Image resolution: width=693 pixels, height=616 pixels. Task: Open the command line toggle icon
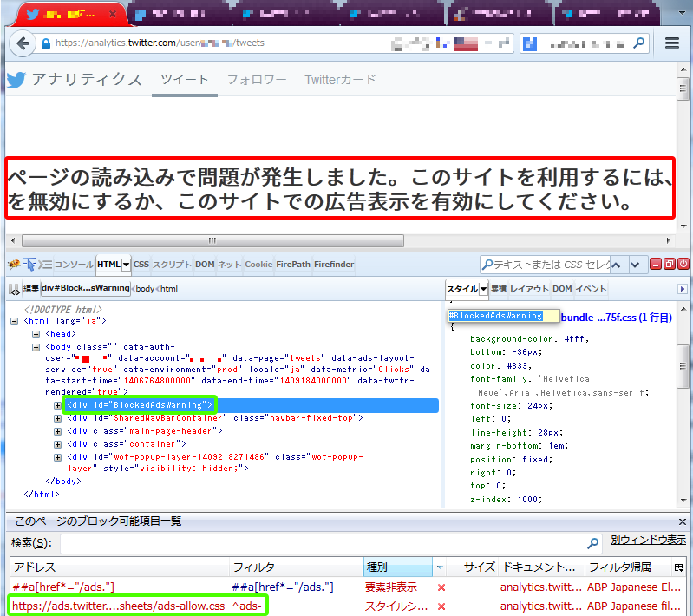point(45,265)
